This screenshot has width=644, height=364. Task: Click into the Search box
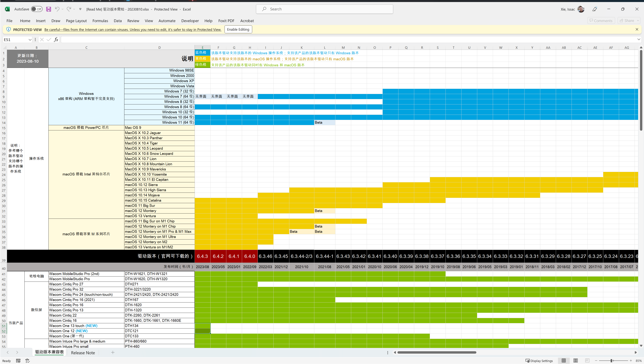(325, 9)
